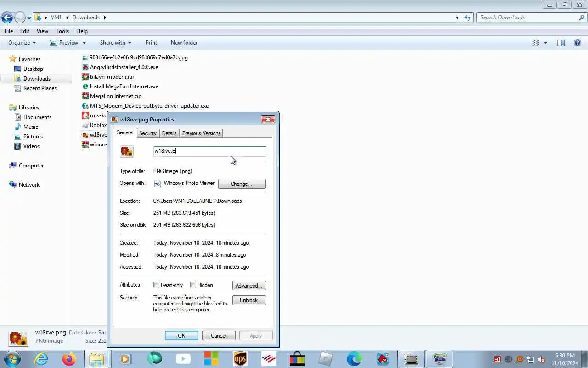Open Explorer help question mark icon
The image size is (588, 368).
pyautogui.click(x=577, y=43)
